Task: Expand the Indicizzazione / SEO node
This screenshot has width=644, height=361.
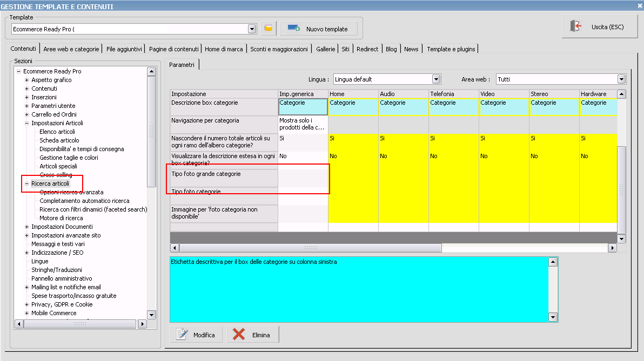Action: tap(27, 253)
